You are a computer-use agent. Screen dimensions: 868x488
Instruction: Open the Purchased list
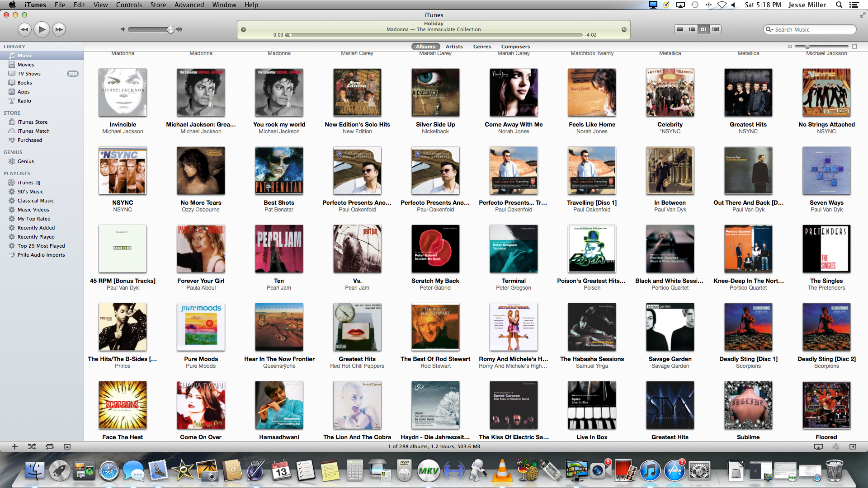tap(42, 140)
